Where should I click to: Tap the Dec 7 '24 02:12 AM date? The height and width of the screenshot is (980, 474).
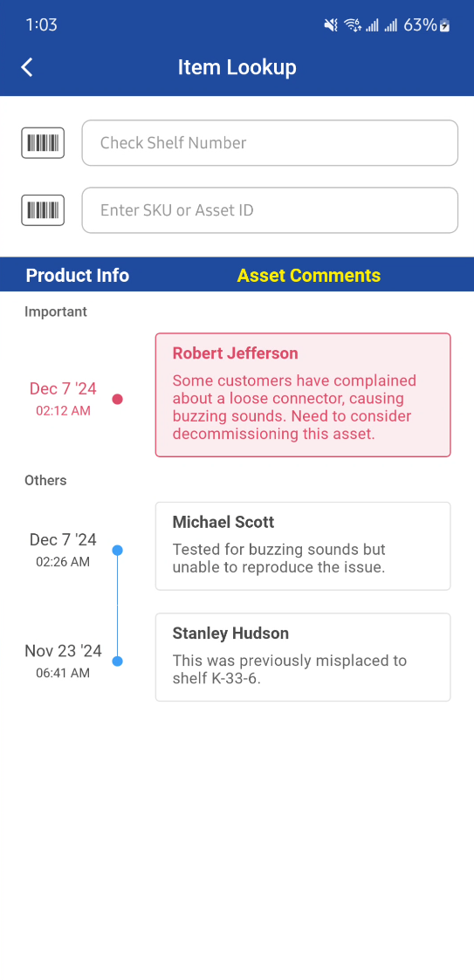coord(63,398)
